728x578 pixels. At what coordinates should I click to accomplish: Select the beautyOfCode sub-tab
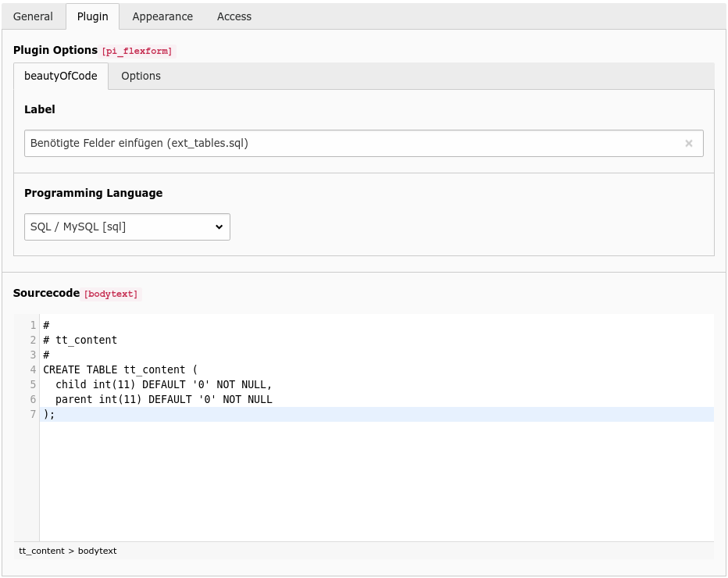[x=61, y=76]
